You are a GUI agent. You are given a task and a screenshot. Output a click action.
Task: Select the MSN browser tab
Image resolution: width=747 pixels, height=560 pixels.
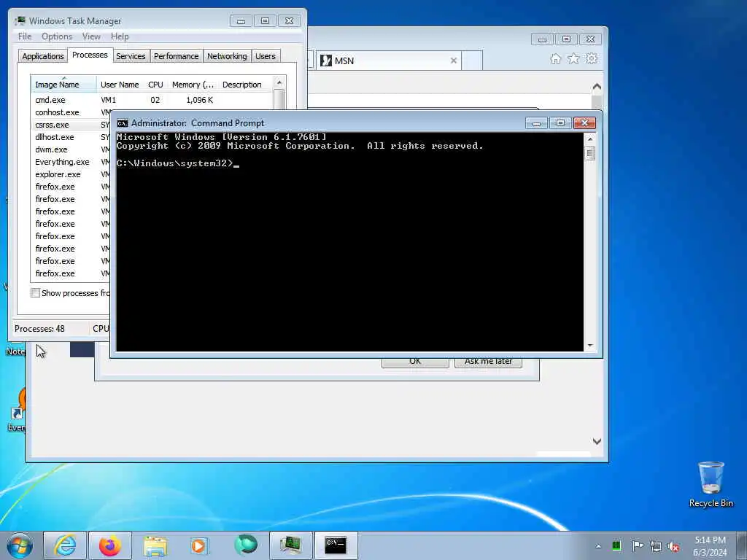point(388,61)
